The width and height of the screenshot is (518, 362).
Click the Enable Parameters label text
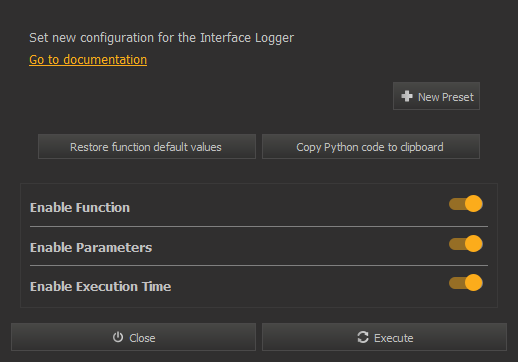tap(91, 247)
